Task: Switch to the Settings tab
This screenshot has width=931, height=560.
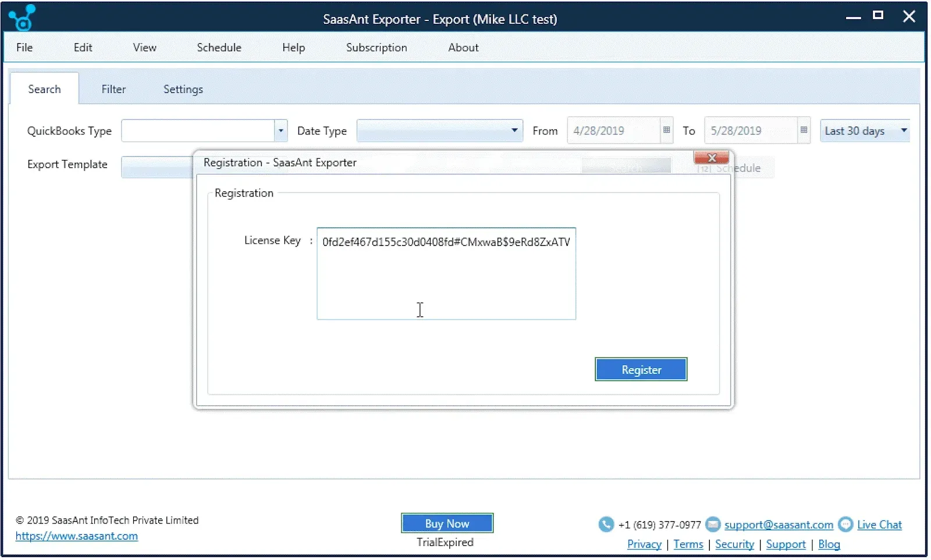Action: [x=183, y=89]
